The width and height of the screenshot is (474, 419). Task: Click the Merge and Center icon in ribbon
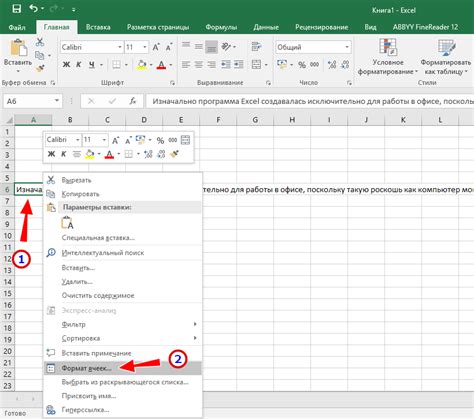click(256, 64)
